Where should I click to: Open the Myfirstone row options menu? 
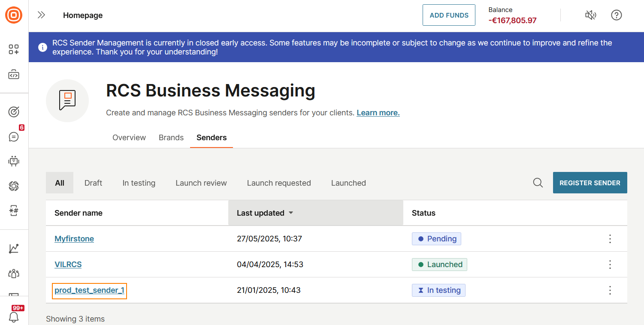(x=610, y=239)
